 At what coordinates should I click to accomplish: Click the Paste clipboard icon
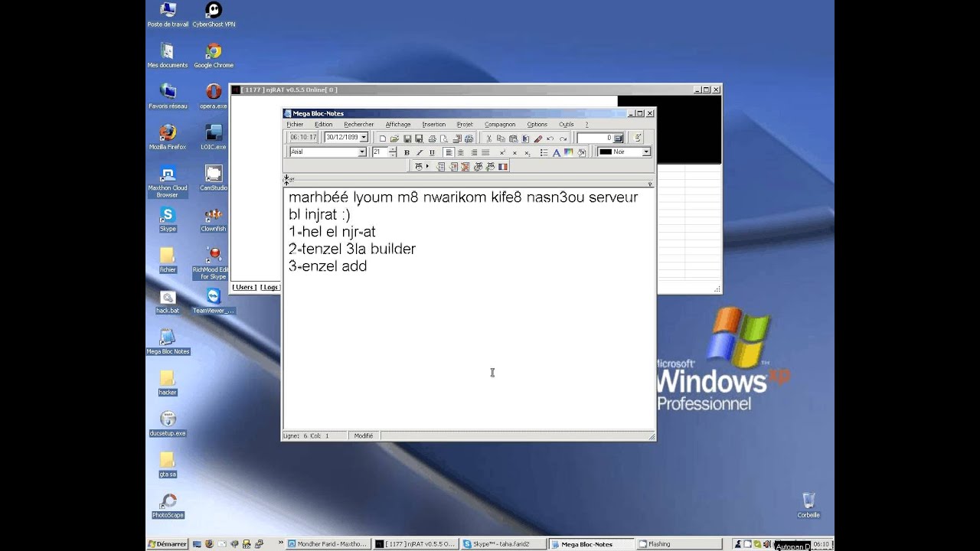(x=513, y=139)
